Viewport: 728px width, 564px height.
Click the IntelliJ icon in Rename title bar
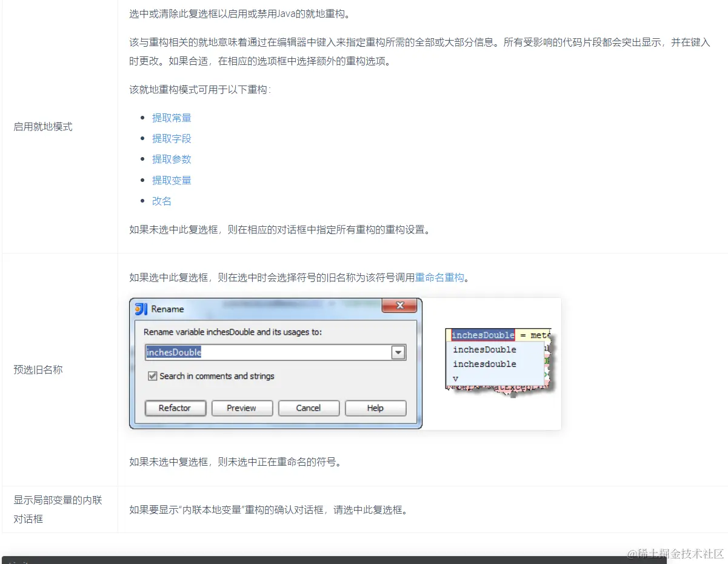[141, 309]
